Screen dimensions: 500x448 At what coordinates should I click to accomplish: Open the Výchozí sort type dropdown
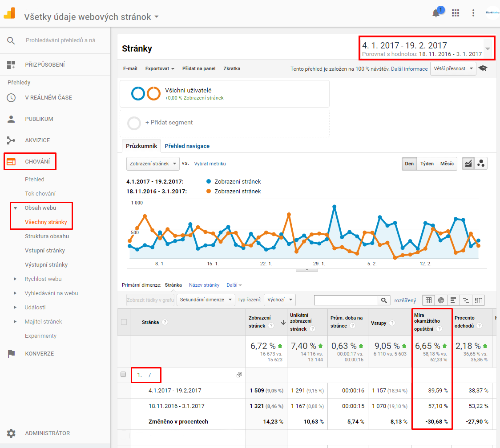coord(280,300)
